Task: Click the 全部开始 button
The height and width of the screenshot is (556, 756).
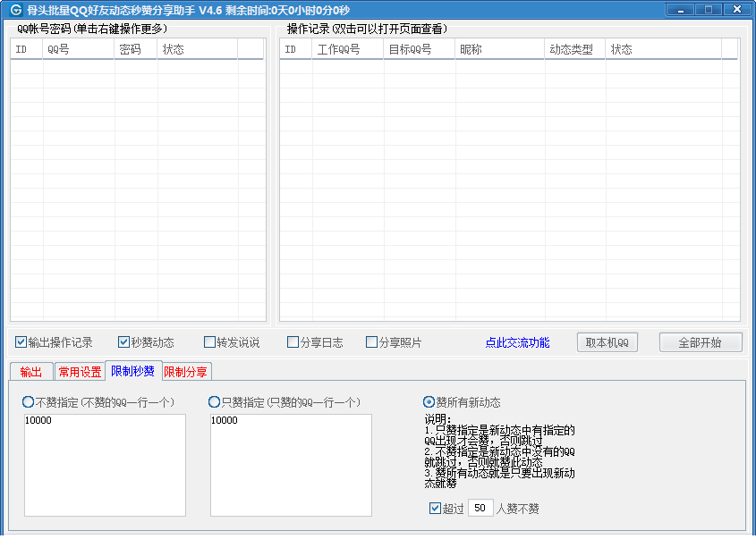Action: point(700,342)
